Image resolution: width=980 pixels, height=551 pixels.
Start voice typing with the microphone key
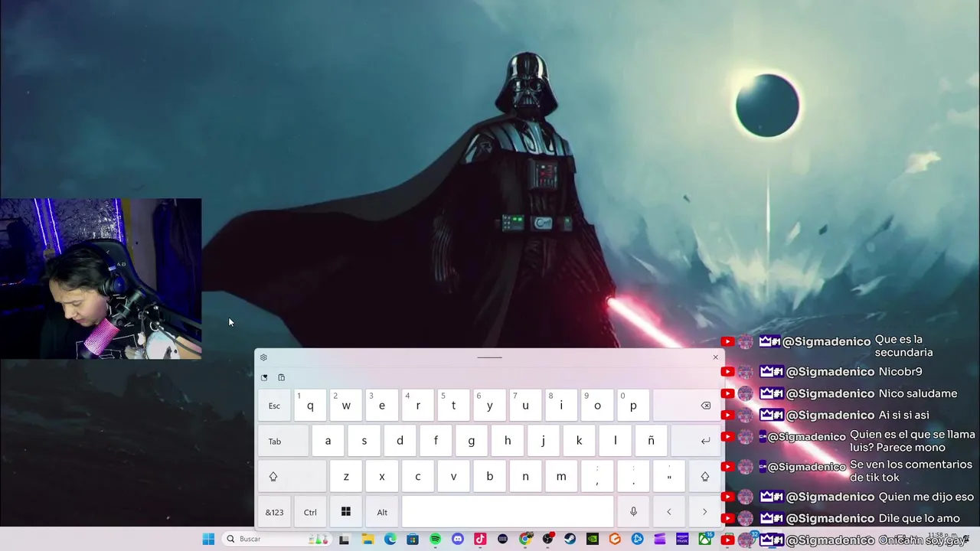[633, 512]
